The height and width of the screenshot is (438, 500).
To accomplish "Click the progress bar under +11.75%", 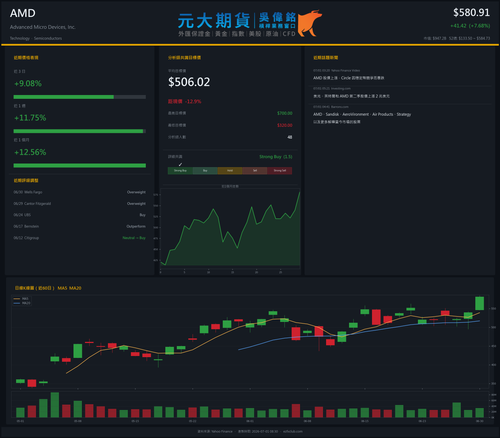I will pyautogui.click(x=80, y=131).
